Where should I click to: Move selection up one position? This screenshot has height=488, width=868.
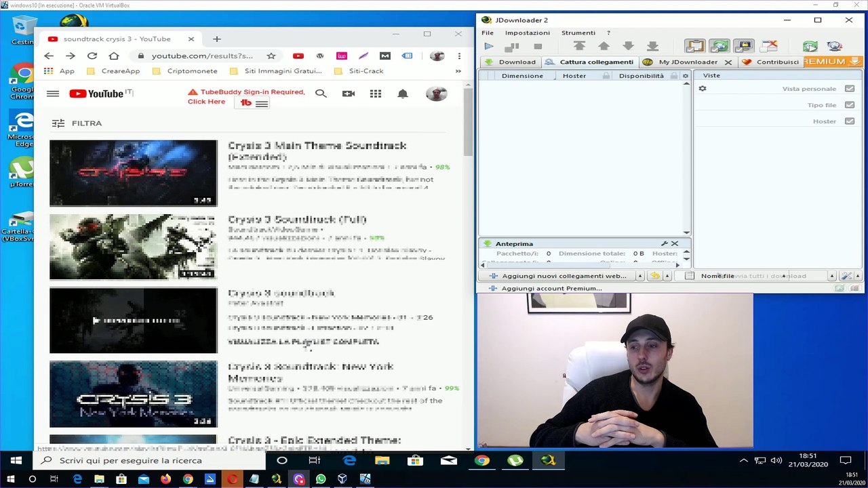604,46
